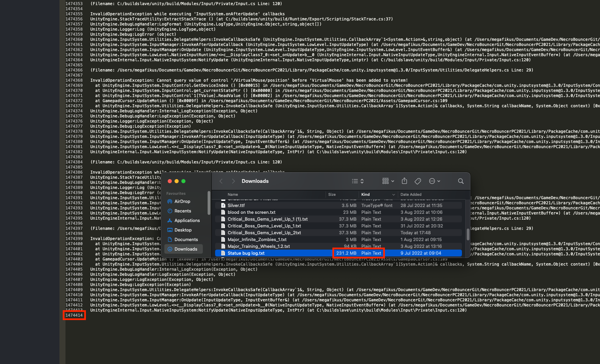Open Recents in Finder sidebar

[x=183, y=211]
